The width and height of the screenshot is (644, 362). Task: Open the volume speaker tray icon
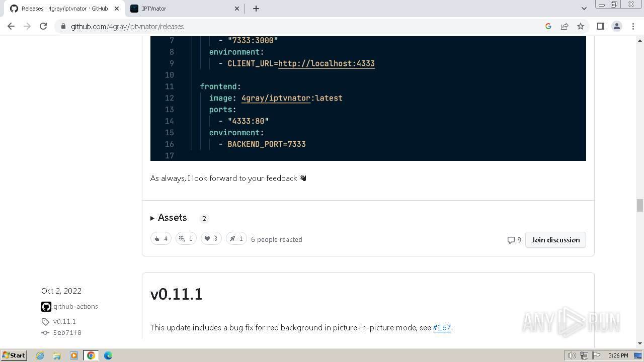point(572,355)
